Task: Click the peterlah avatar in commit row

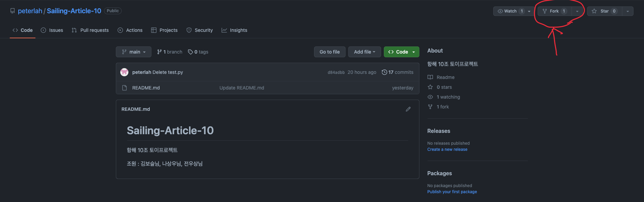Action: click(124, 72)
